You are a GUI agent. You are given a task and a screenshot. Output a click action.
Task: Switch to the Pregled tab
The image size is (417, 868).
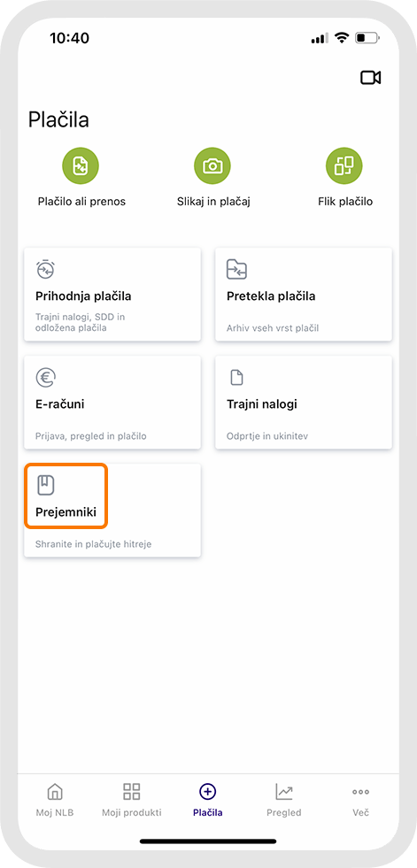284,800
